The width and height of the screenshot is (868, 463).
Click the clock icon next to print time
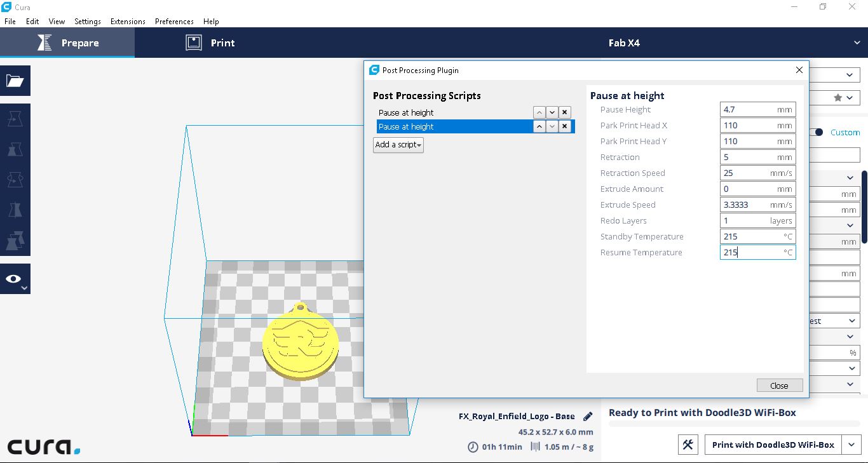coord(473,447)
